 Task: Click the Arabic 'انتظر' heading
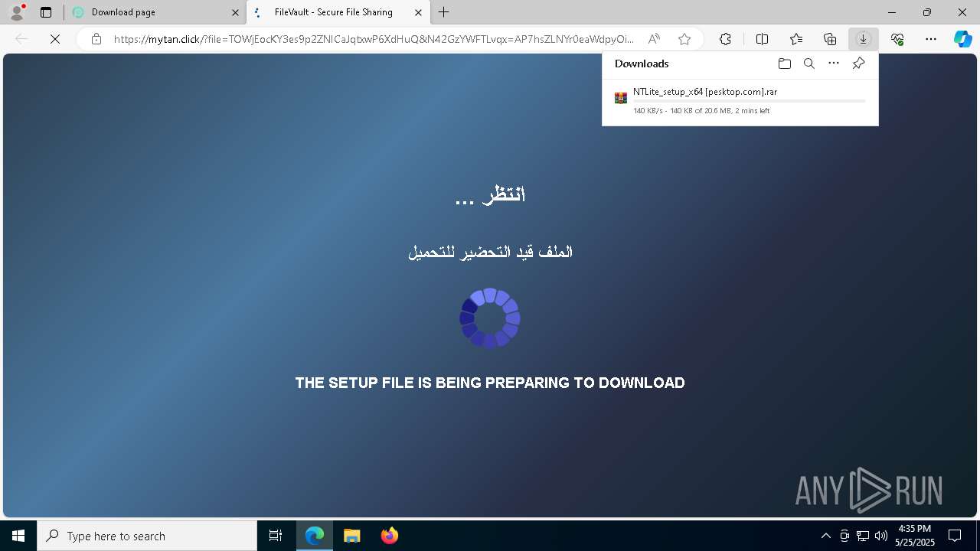click(x=490, y=195)
